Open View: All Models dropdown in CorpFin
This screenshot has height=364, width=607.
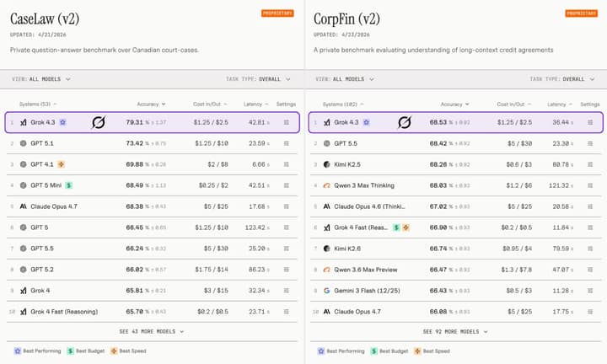[345, 79]
